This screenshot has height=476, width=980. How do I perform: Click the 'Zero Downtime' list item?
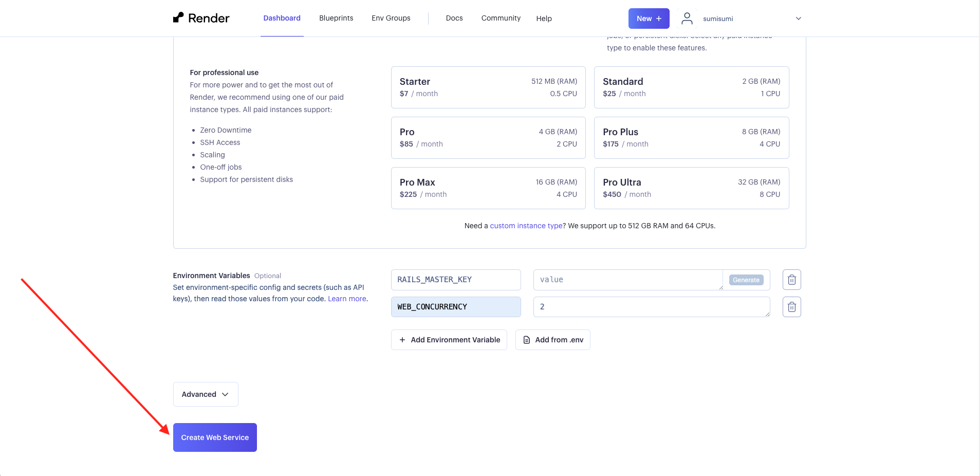(226, 130)
